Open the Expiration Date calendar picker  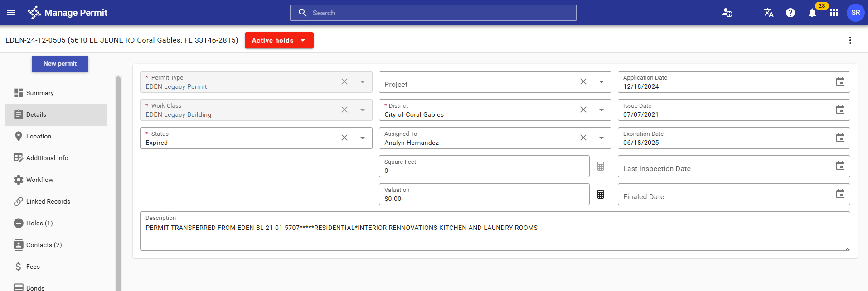[x=840, y=138]
